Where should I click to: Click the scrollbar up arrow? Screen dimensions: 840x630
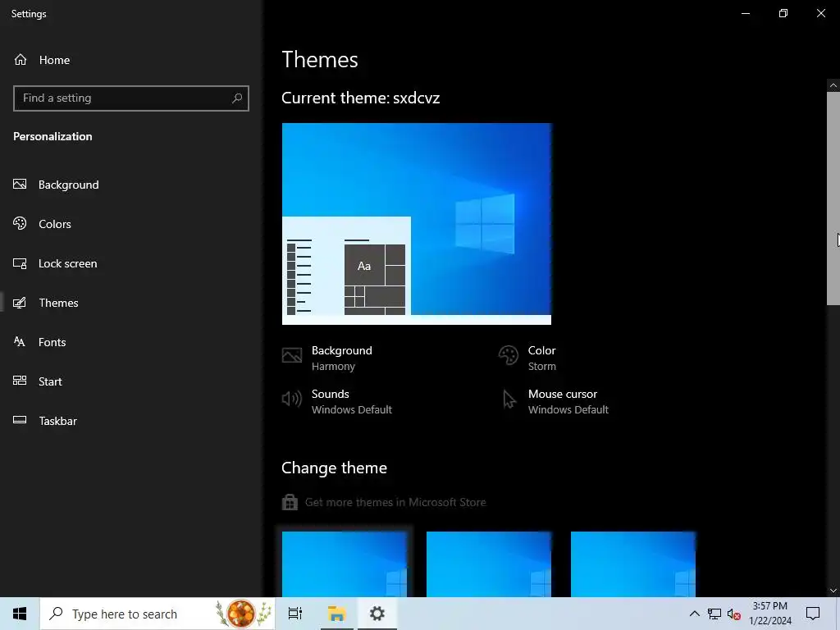833,85
